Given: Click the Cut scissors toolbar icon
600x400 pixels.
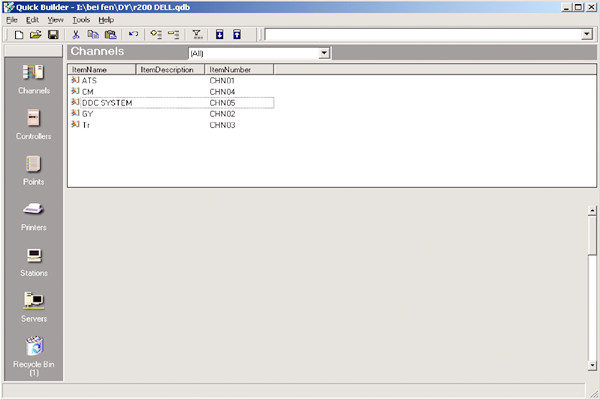Looking at the screenshot, I should [x=76, y=34].
